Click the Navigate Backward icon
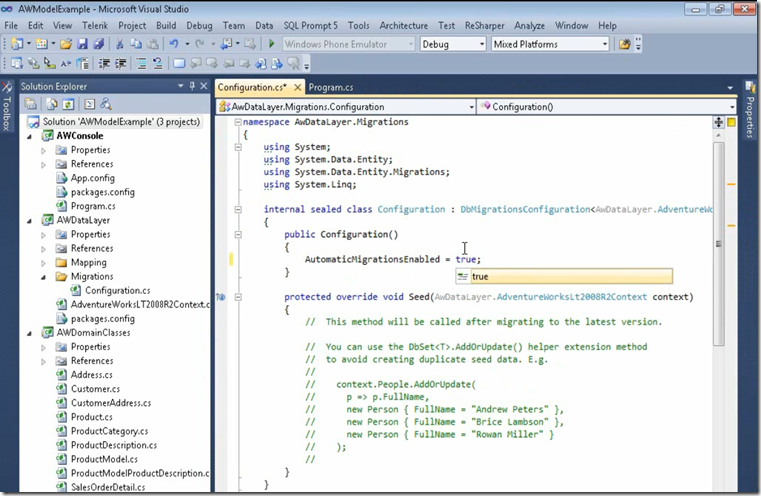 [x=226, y=44]
